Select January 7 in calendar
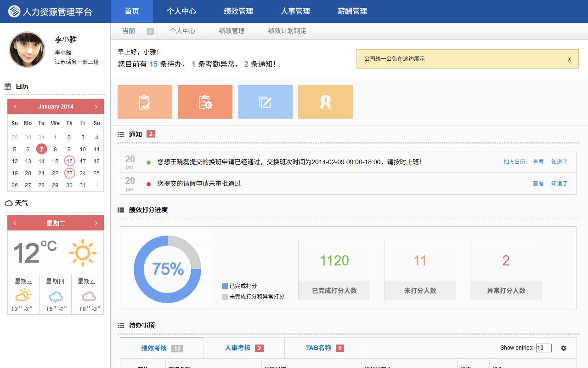 (x=41, y=149)
